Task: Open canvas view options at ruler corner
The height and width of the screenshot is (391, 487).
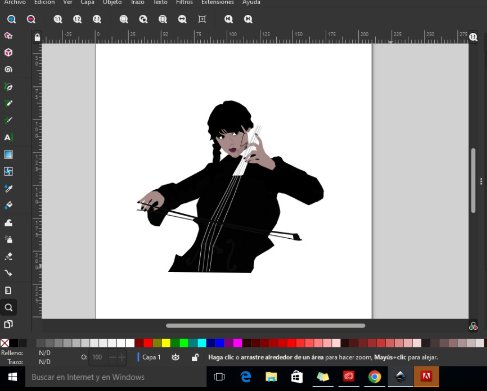Action: (473, 37)
